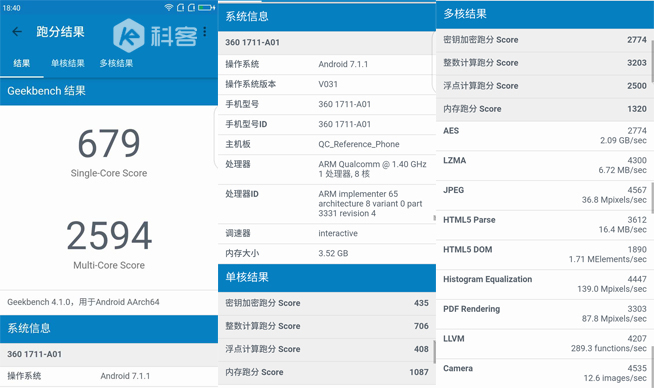This screenshot has width=654, height=388.
Task: Tap 系统信息 header below Geekbench version line
Action: pos(109,329)
